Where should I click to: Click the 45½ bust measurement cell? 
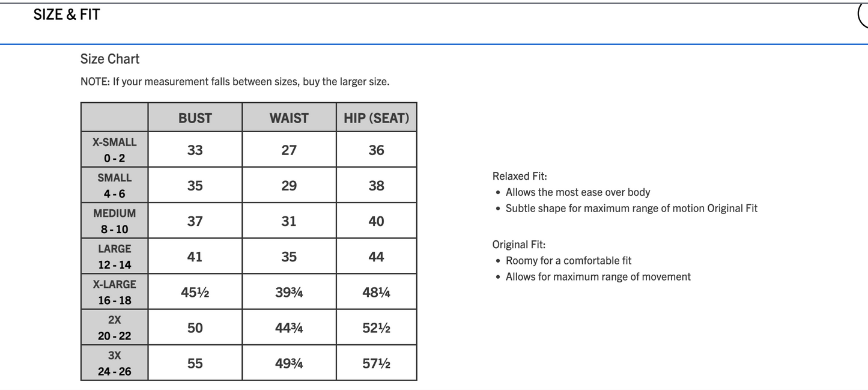coord(195,293)
